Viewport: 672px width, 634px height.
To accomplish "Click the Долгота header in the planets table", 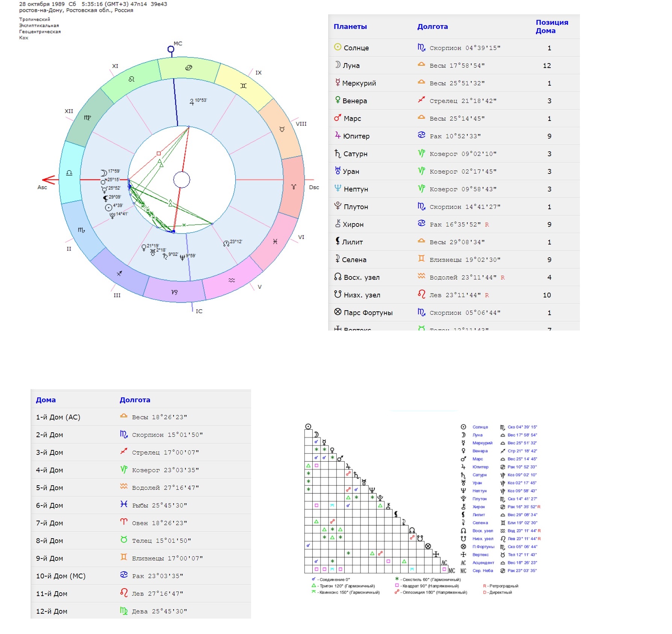I will click(433, 27).
